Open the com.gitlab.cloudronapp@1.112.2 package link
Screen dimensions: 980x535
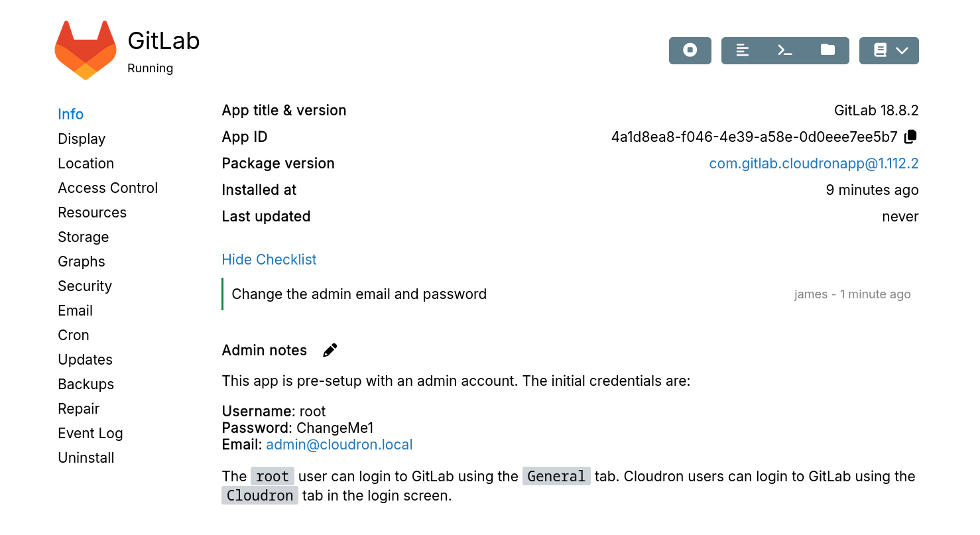click(814, 163)
